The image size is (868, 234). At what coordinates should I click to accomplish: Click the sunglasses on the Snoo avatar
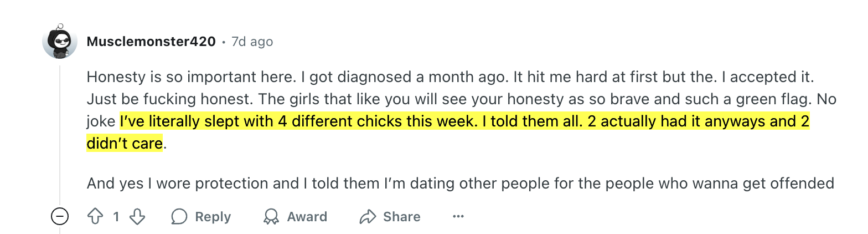(x=60, y=41)
